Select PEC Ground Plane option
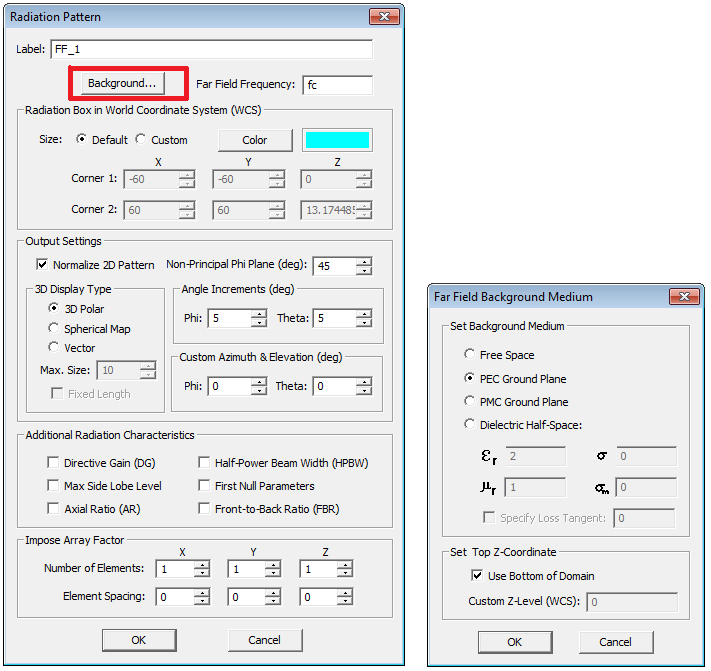 [469, 378]
